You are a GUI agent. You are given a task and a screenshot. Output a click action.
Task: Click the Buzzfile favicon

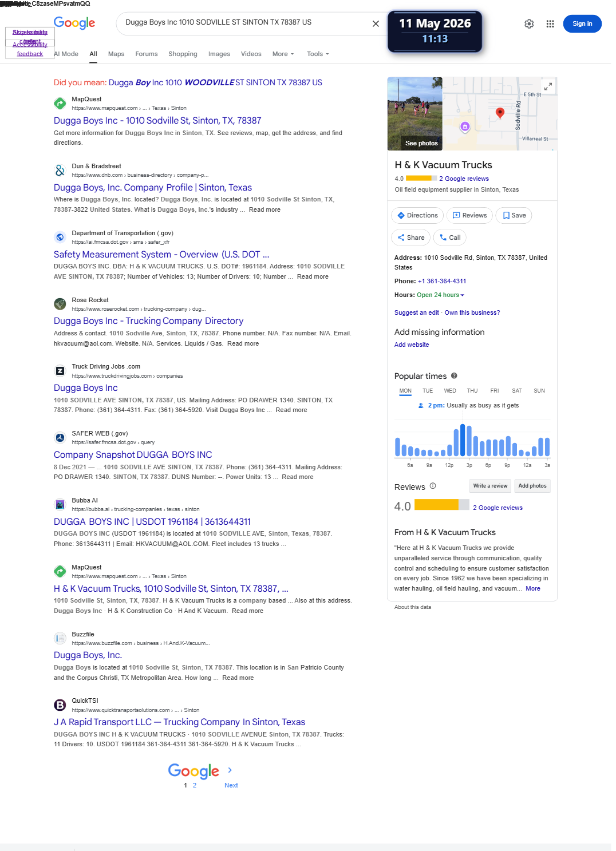(x=60, y=638)
